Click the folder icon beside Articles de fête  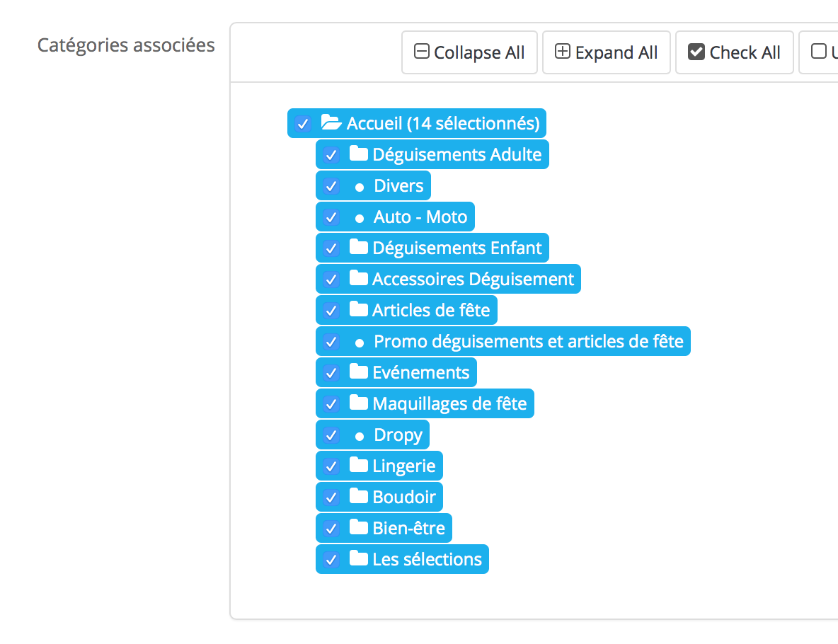click(359, 309)
